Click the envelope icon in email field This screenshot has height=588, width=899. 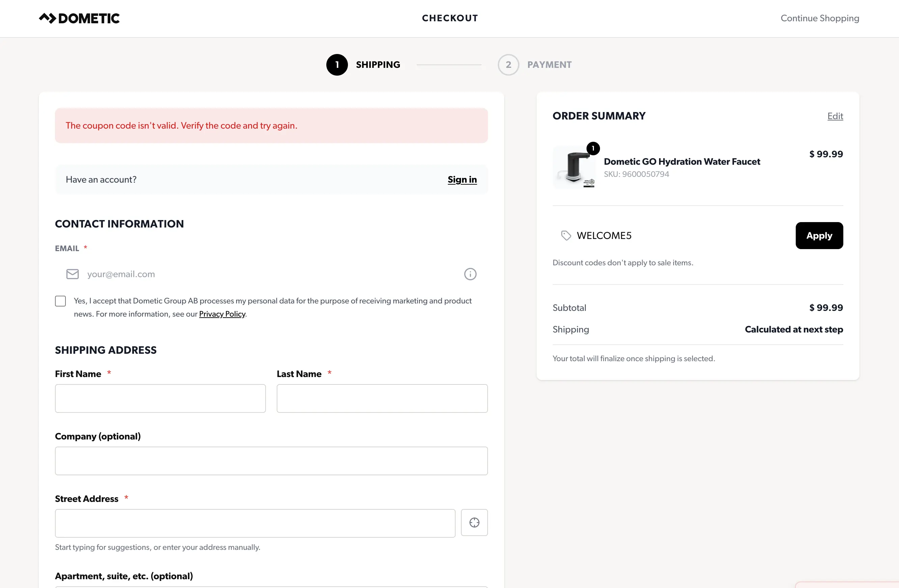[73, 274]
